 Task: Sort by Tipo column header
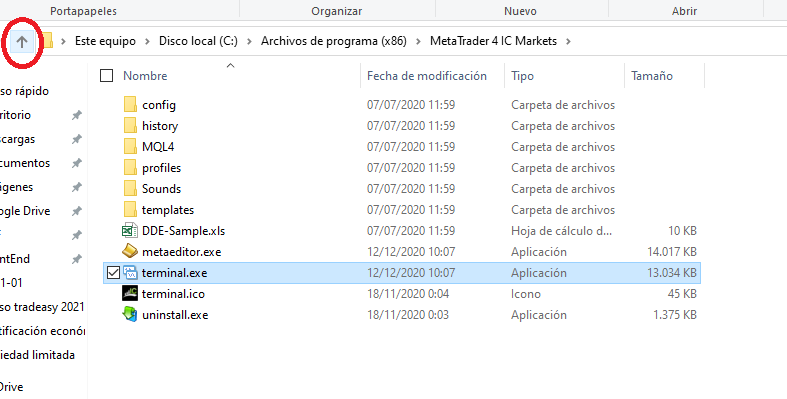pos(564,76)
